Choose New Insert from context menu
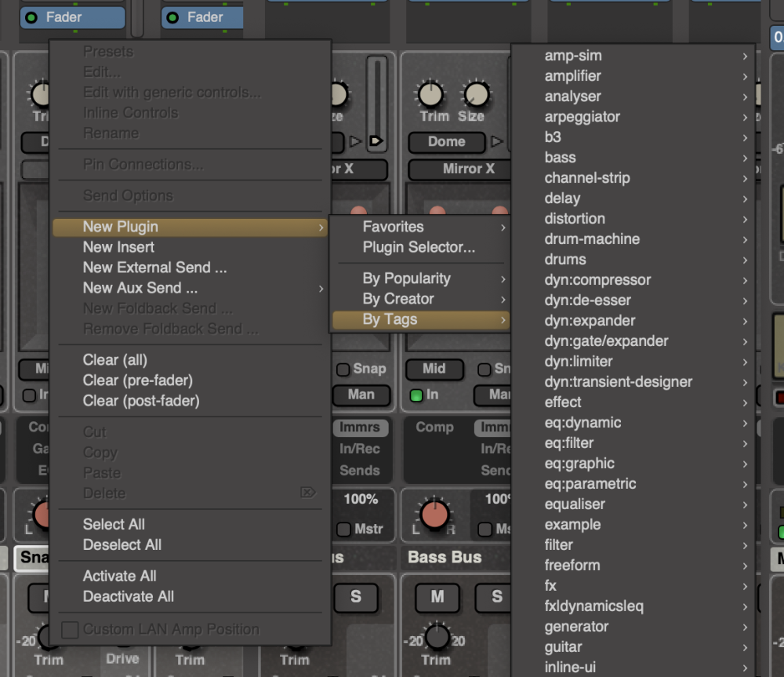Screen dimensions: 784x677 click(x=190, y=247)
